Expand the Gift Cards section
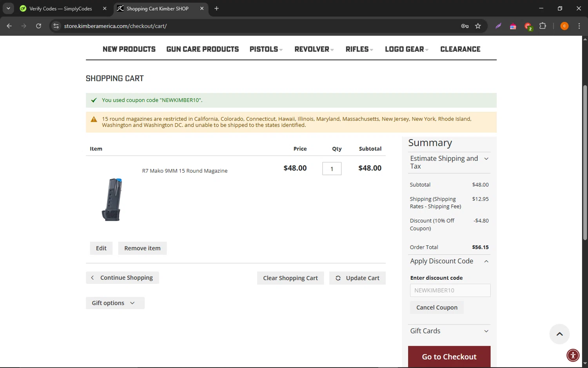 (449, 331)
